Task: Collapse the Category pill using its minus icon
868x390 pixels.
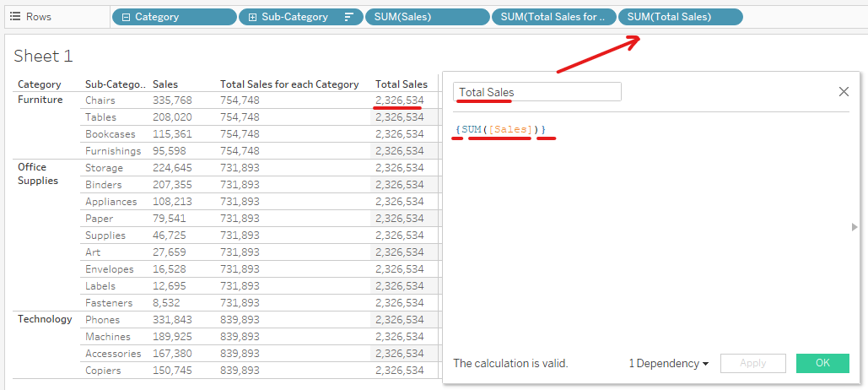Action: (x=126, y=17)
